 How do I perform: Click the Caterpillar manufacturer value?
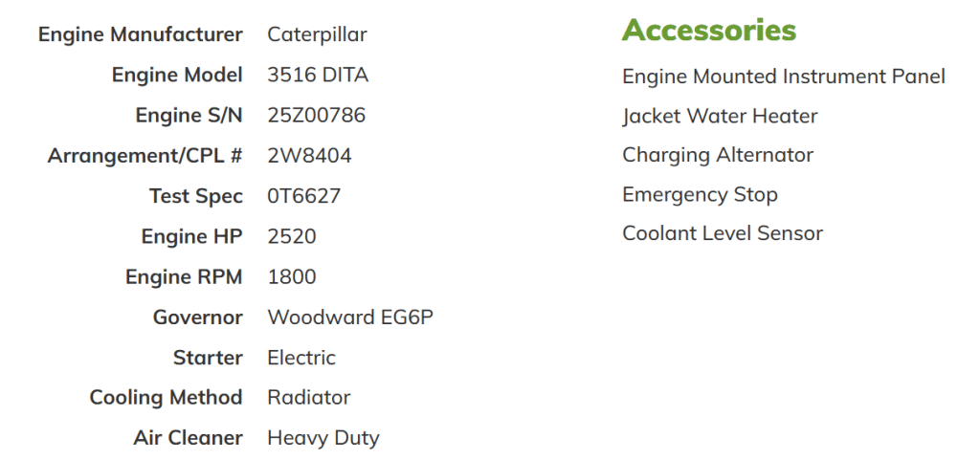click(317, 35)
